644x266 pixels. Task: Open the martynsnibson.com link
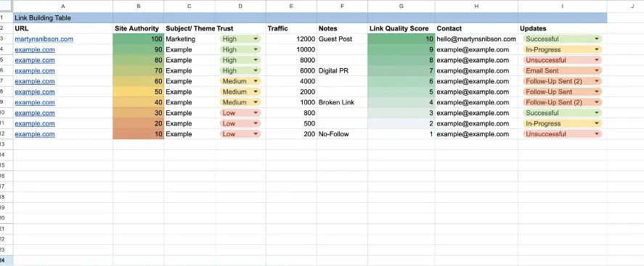tap(44, 39)
